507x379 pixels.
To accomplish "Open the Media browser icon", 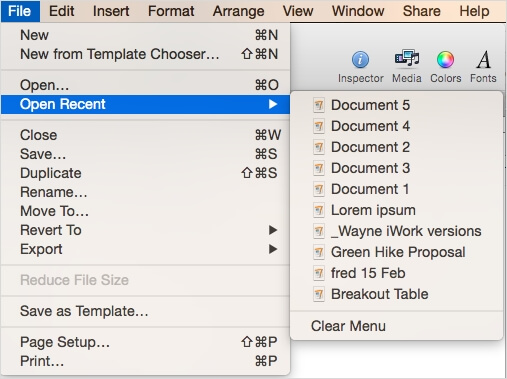I will click(407, 58).
